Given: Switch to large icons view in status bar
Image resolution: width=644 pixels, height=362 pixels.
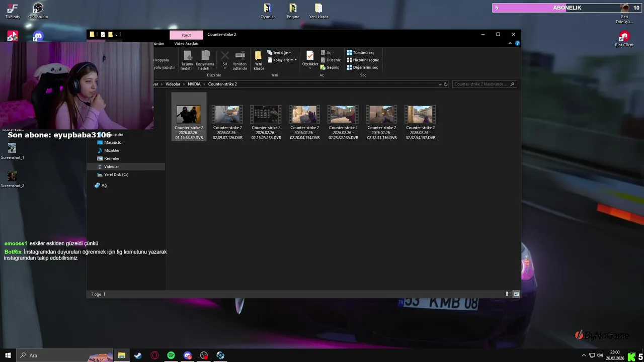Looking at the screenshot, I should pyautogui.click(x=516, y=294).
